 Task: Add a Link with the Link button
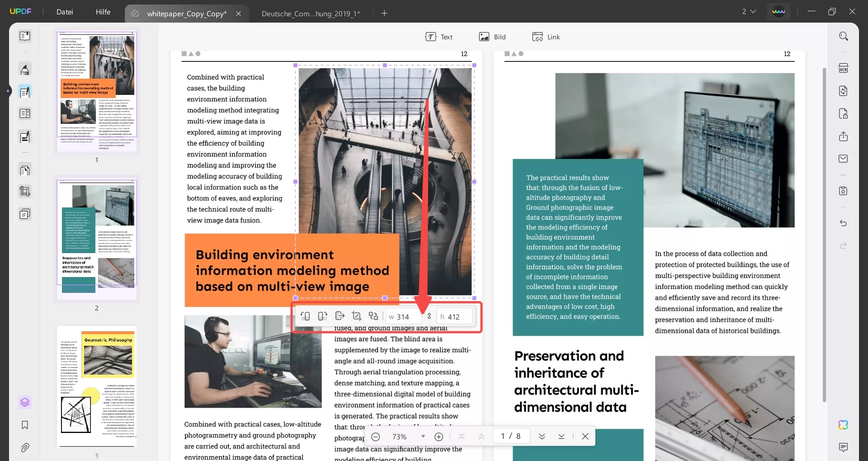click(x=546, y=37)
